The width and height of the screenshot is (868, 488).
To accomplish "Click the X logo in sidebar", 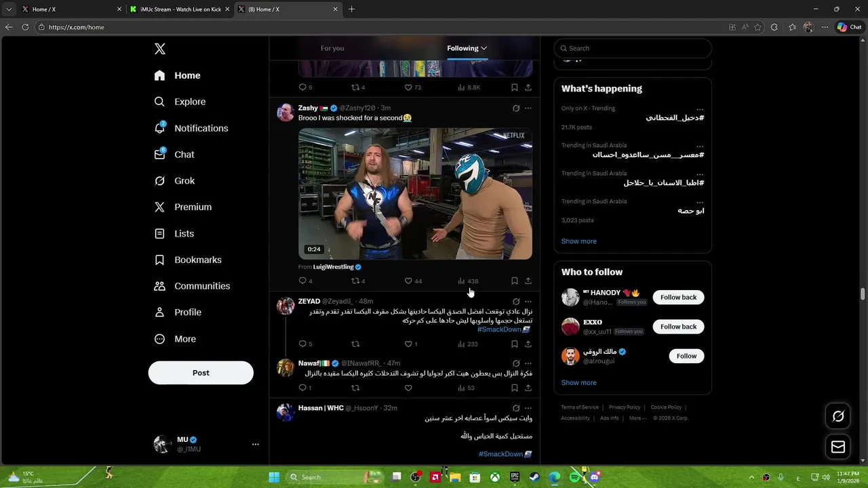I will pos(160,49).
